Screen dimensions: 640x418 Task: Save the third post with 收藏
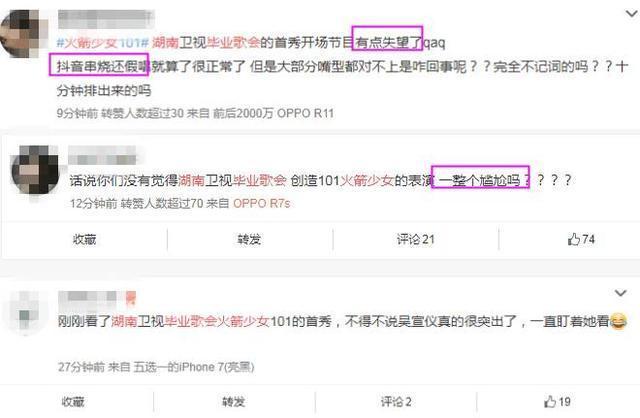click(x=73, y=402)
